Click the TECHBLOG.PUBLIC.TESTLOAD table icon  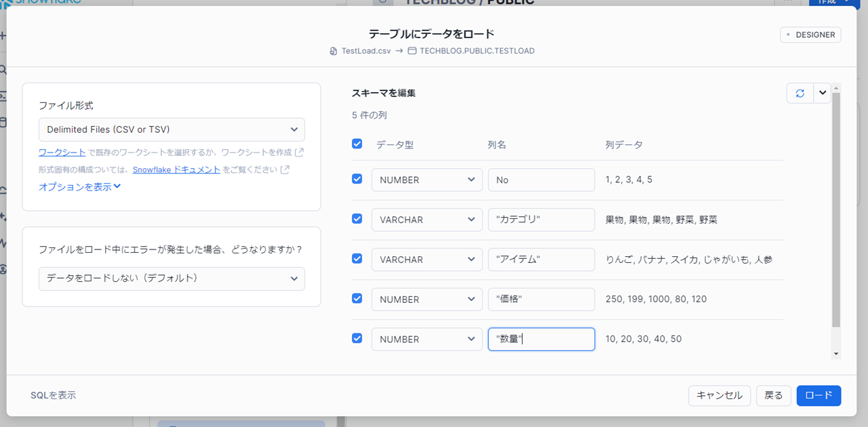click(412, 51)
